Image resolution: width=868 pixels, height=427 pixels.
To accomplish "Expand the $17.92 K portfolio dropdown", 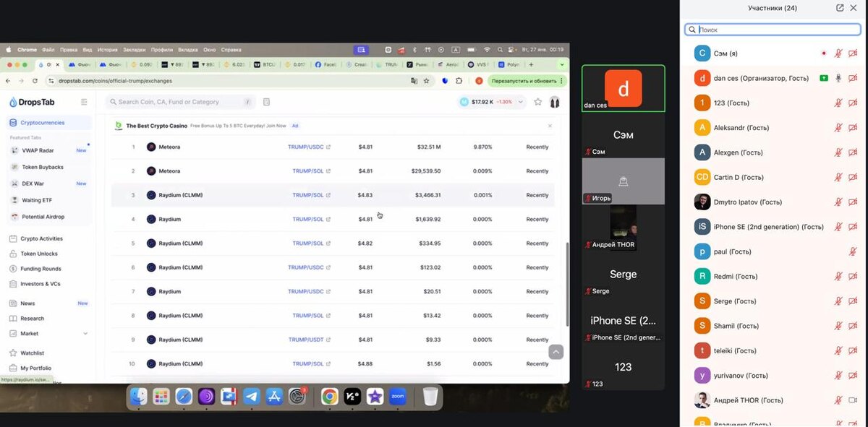I will 493,102.
